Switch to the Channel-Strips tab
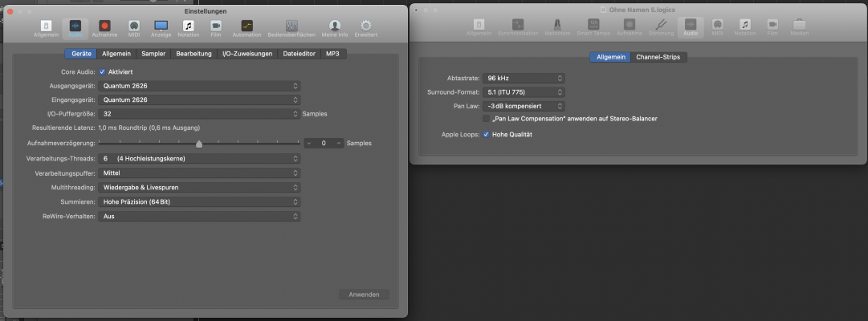This screenshot has width=868, height=321. tap(658, 57)
